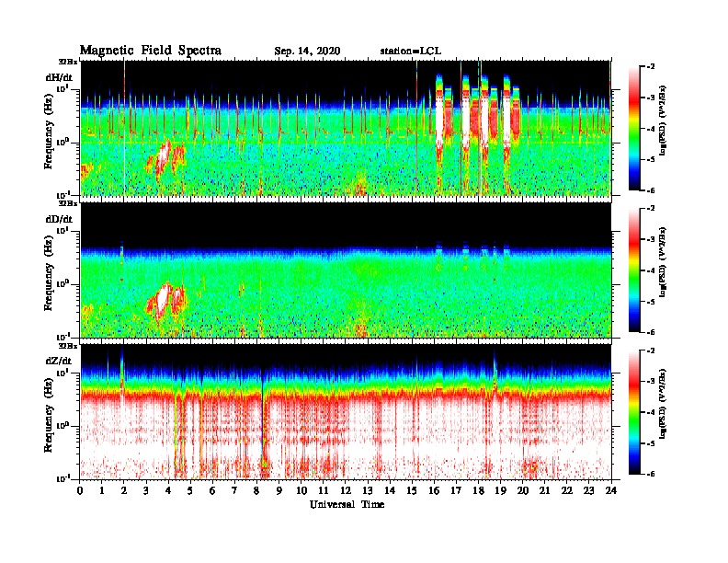Click hour tick label "16" on time axis
Image resolution: width=728 pixels, height=563 pixels.
point(434,491)
